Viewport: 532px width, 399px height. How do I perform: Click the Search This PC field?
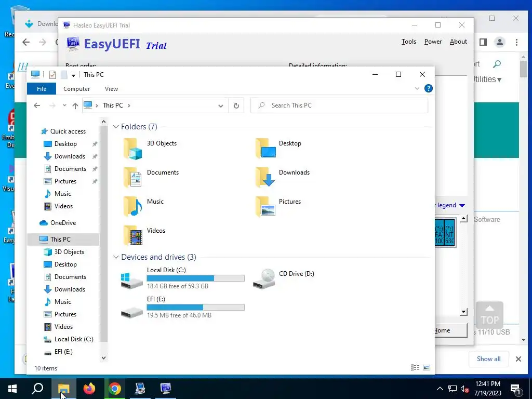tap(339, 105)
